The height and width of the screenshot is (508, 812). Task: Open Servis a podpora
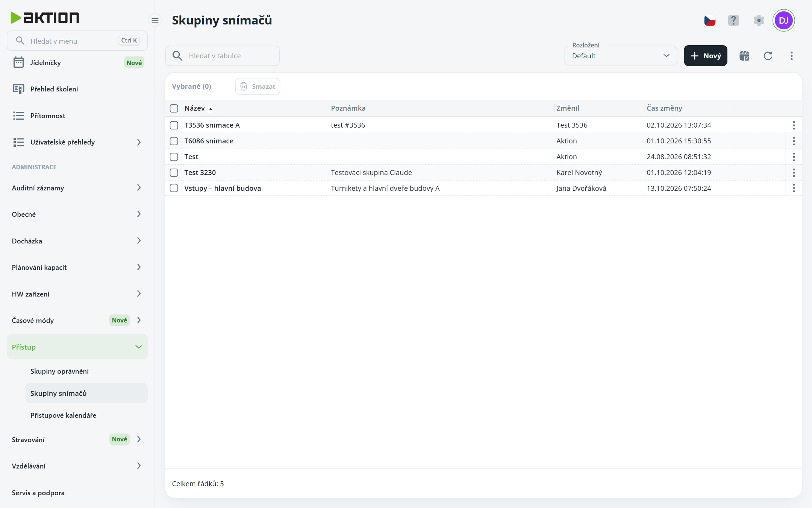pyautogui.click(x=77, y=493)
